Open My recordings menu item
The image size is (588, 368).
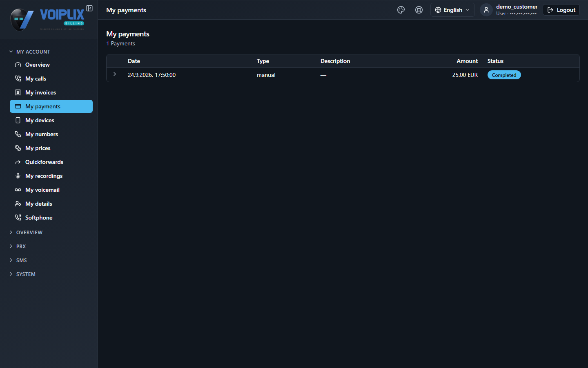pyautogui.click(x=51, y=176)
